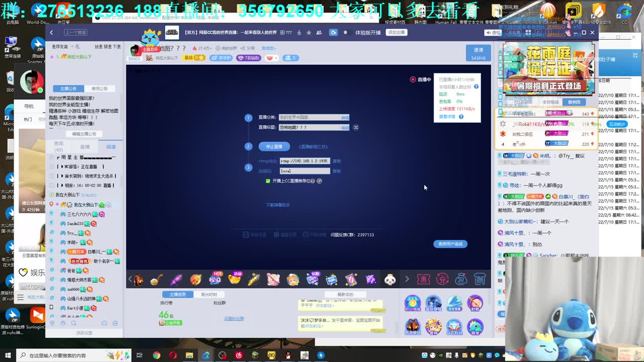Open the 下载弹幕助手 link
644x362 pixels.
click(278, 205)
